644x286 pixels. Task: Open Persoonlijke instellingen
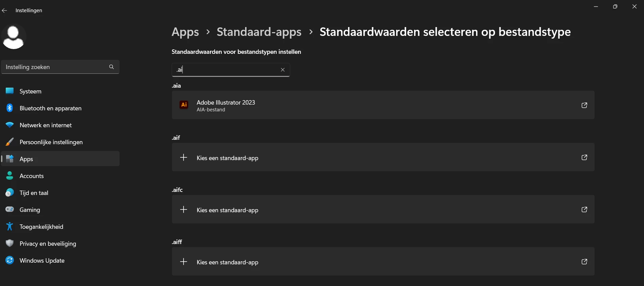point(60,142)
